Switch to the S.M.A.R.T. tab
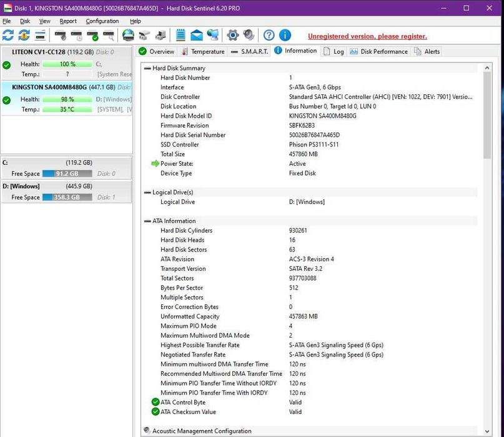Screen dimensions: 504x437 (x=250, y=51)
